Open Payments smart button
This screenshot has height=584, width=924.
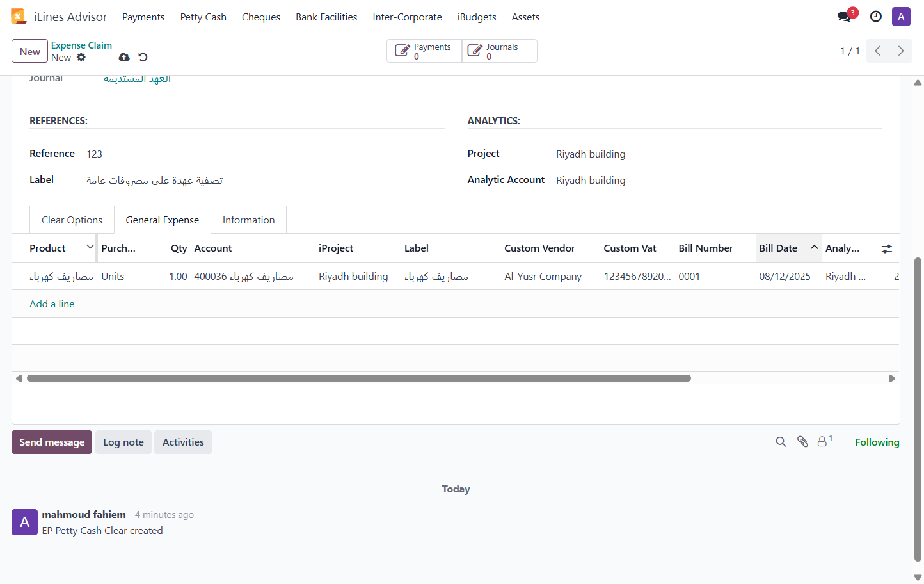pos(424,51)
